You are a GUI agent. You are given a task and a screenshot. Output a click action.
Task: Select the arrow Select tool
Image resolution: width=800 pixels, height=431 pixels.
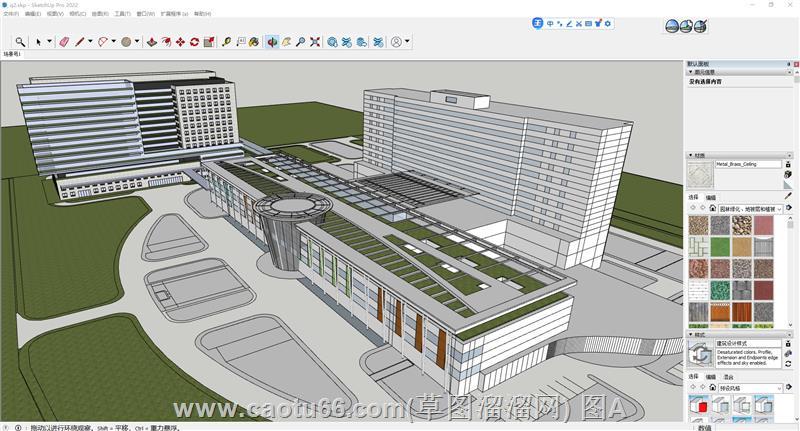[39, 42]
